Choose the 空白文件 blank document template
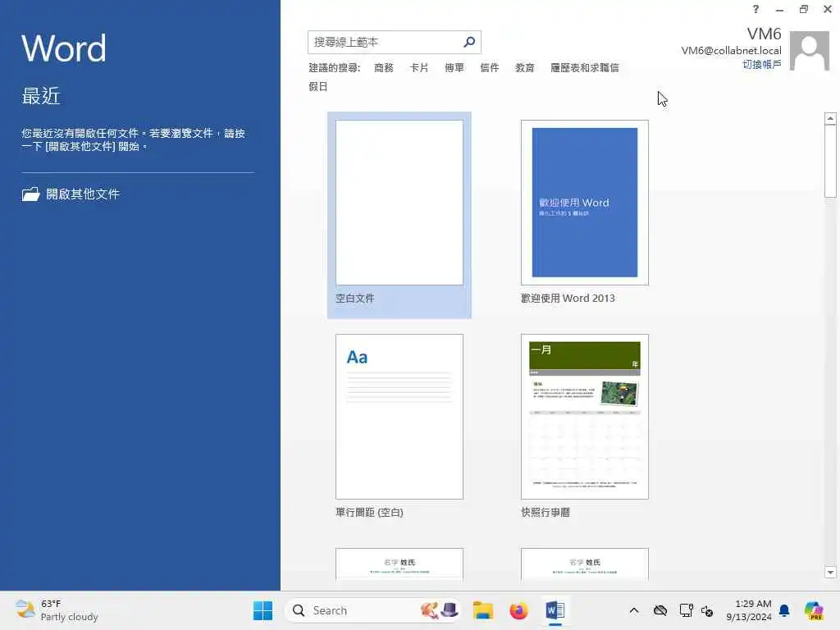The height and width of the screenshot is (630, 840). (399, 215)
